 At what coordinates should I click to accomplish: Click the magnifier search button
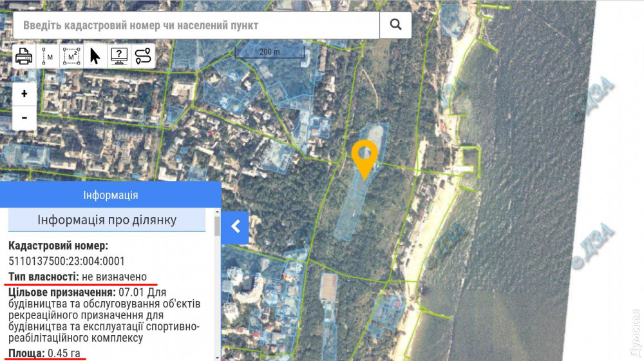[x=395, y=24]
